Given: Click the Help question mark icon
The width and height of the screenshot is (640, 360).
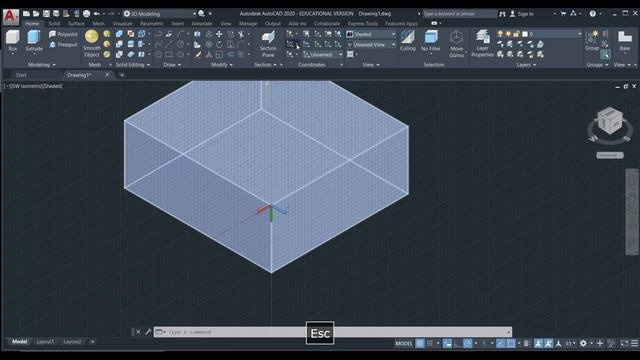Looking at the screenshot, I should [592, 14].
